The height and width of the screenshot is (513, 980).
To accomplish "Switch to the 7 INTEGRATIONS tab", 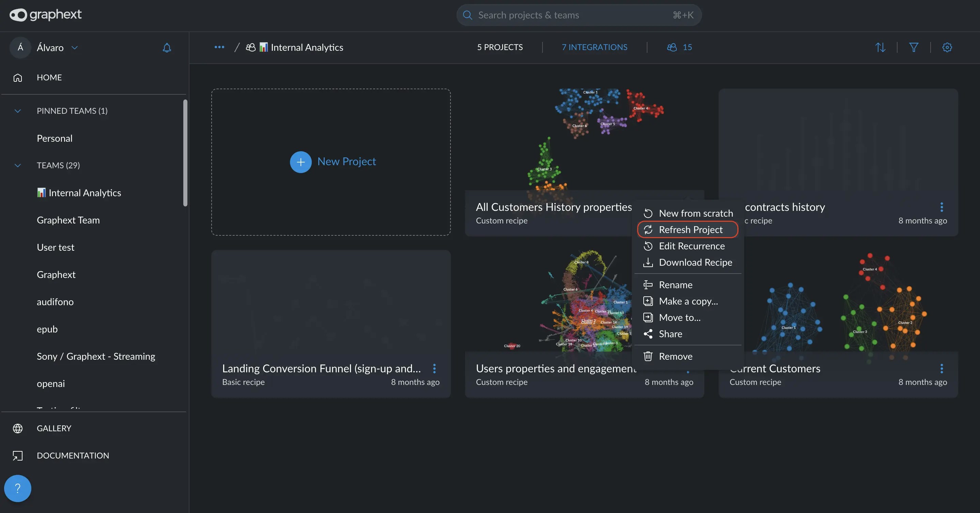I will [x=594, y=47].
